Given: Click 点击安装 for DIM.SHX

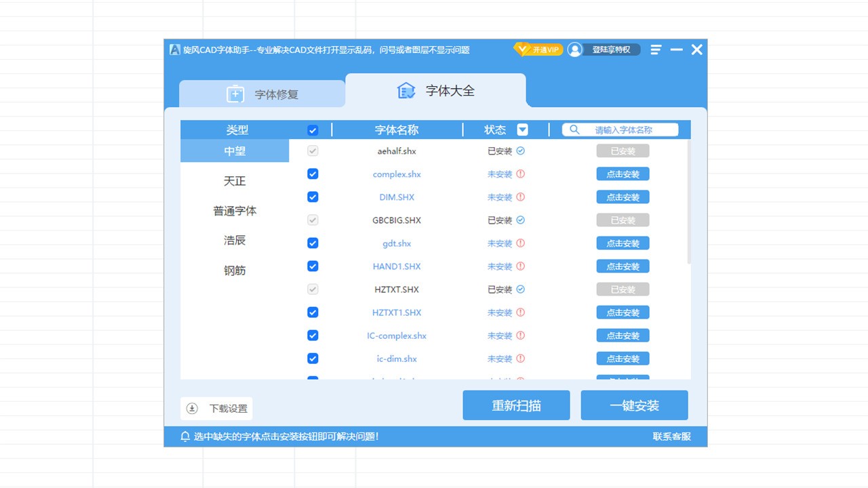Looking at the screenshot, I should (x=623, y=197).
